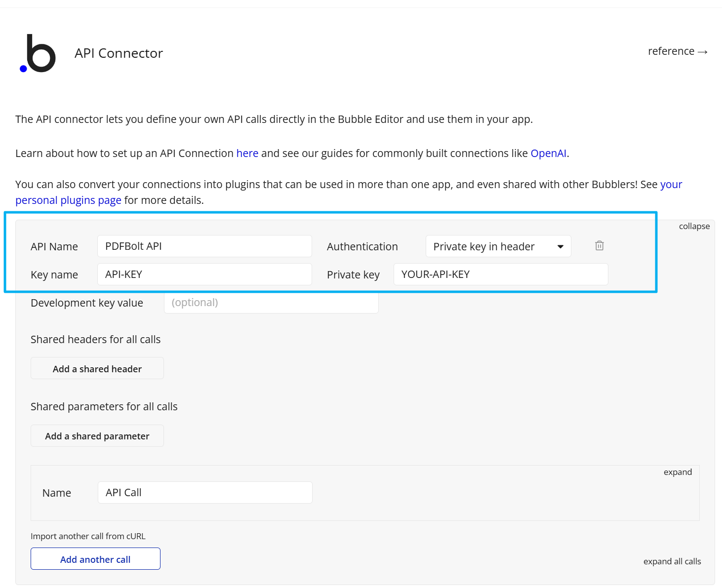
Task: Add a shared header
Action: pos(97,368)
